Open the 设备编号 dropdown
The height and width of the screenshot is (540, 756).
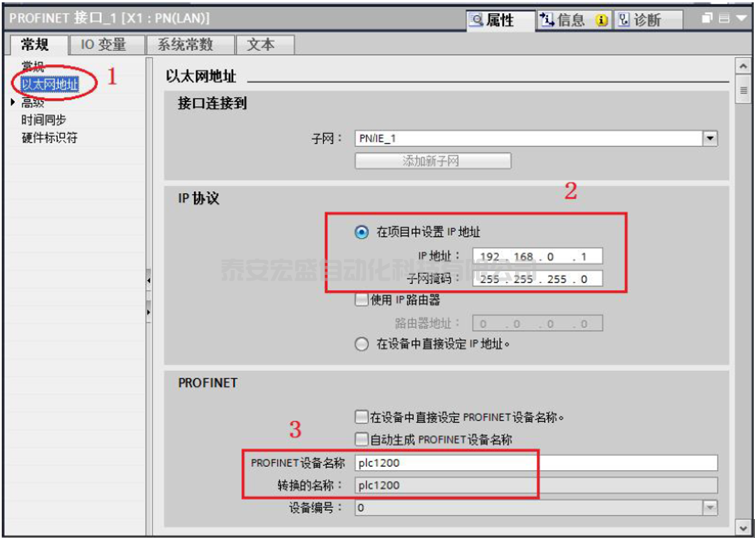710,507
